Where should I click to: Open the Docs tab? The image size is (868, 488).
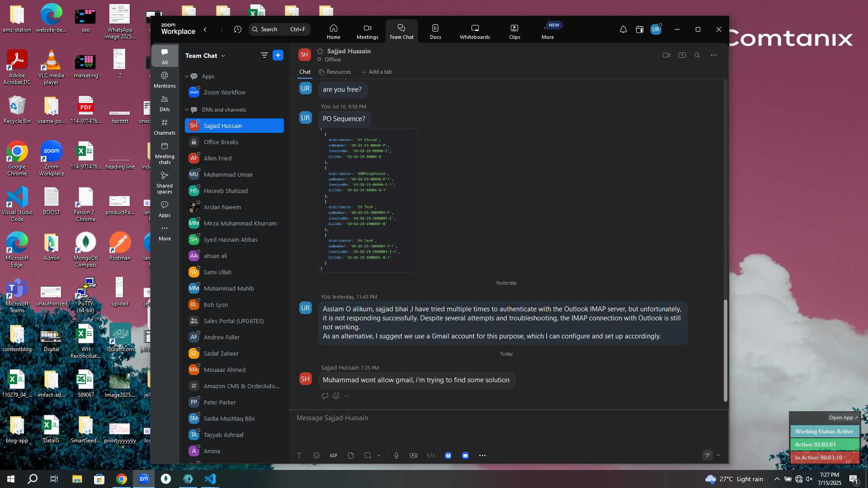point(435,32)
